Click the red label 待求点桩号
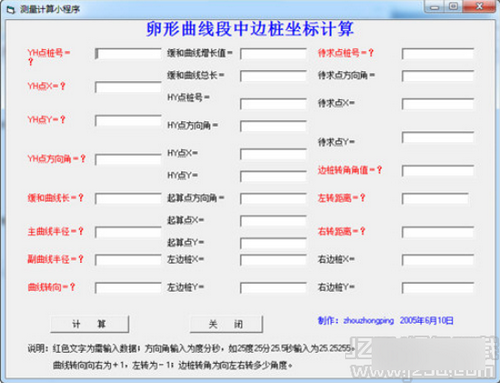This screenshot has width=500, height=383. (346, 53)
